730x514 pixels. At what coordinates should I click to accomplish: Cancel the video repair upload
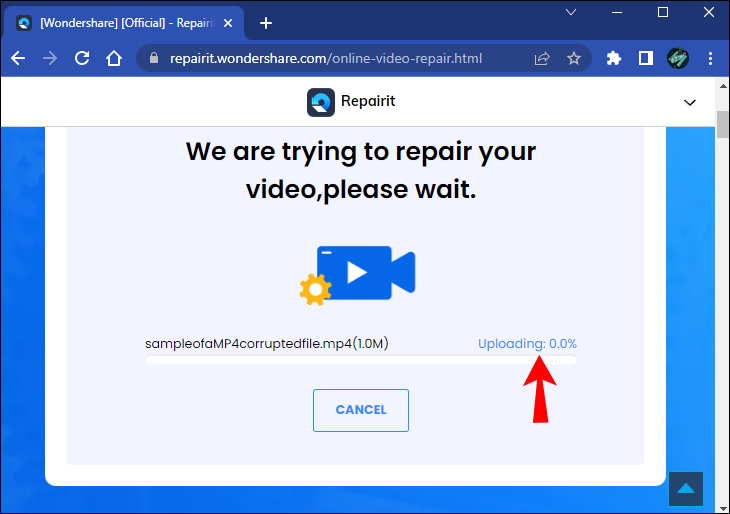click(x=361, y=410)
